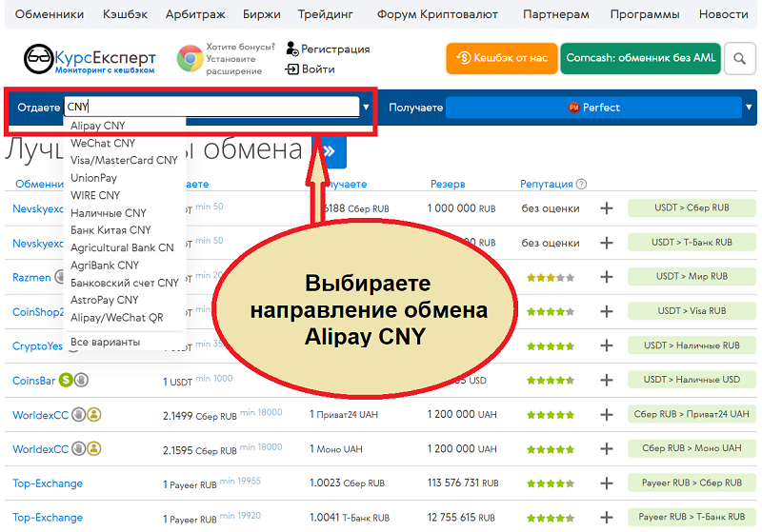The height and width of the screenshot is (532, 762).
Task: Click the Chrome extension icon
Action: [190, 59]
